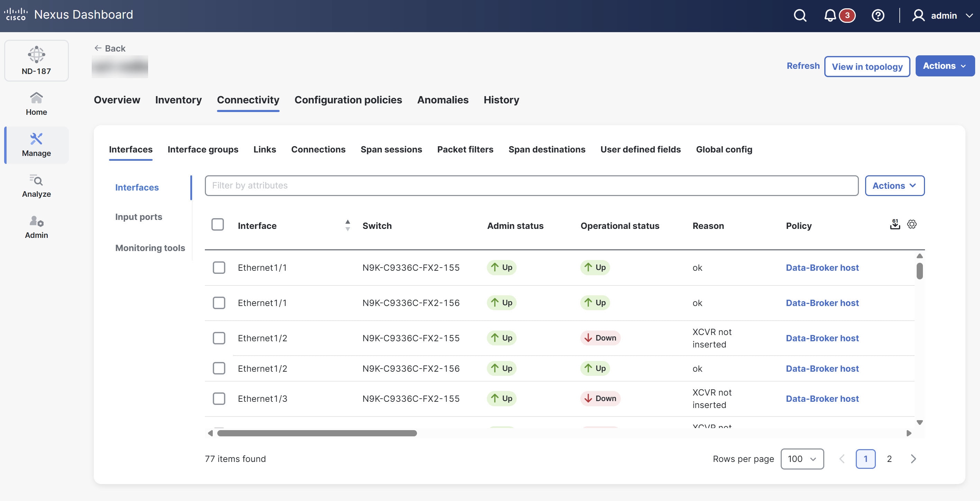The width and height of the screenshot is (980, 501).
Task: Check the select-all checkbox in table header
Action: coord(218,224)
